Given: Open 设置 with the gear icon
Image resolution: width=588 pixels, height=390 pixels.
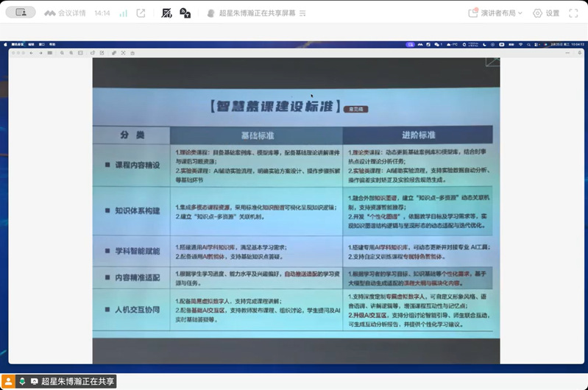Looking at the screenshot, I should coord(546,13).
